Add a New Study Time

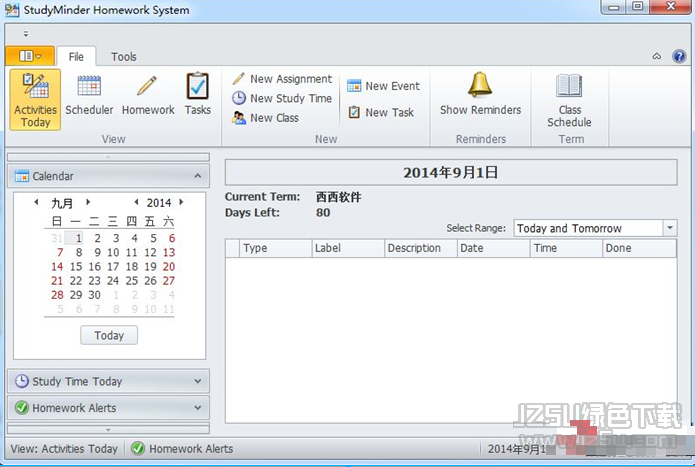(282, 98)
